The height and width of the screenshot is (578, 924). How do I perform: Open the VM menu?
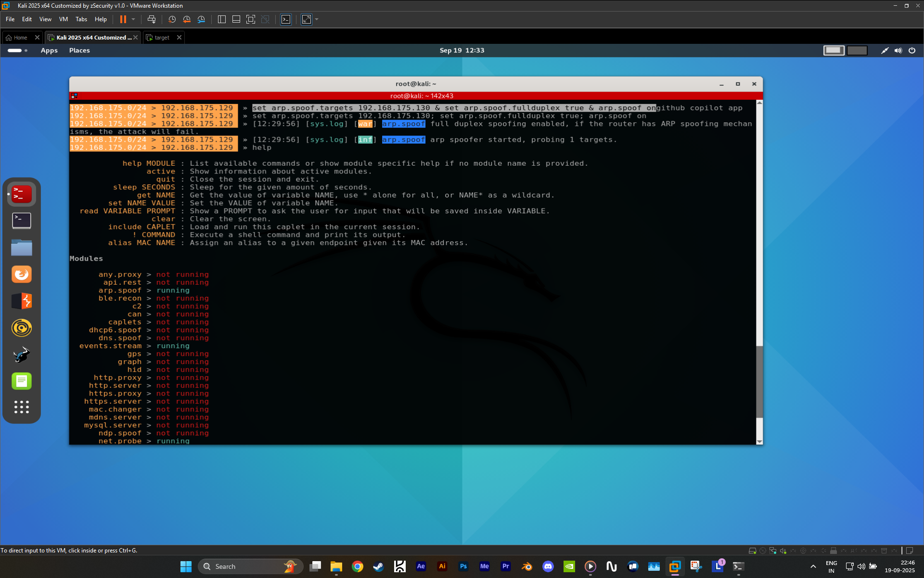tap(64, 19)
